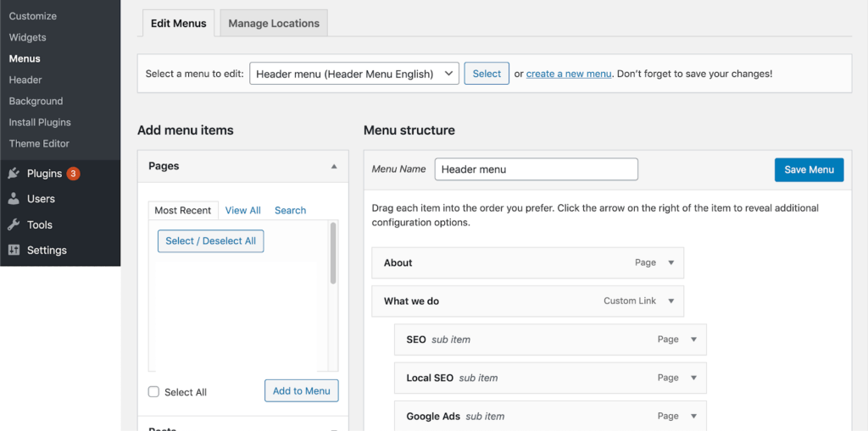This screenshot has height=431, width=868.
Task: Click the Pages list scrollbar
Action: tap(332, 253)
